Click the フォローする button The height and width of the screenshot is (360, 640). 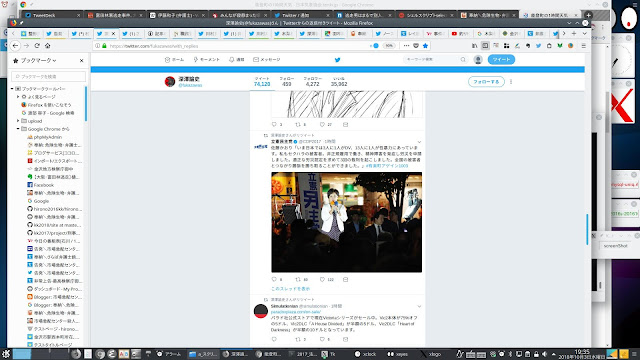(x=486, y=82)
